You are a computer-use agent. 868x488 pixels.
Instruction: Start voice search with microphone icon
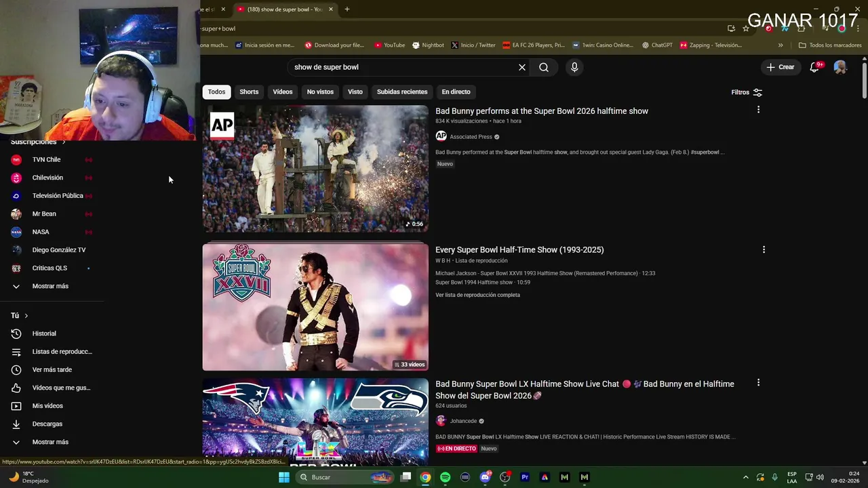[574, 67]
